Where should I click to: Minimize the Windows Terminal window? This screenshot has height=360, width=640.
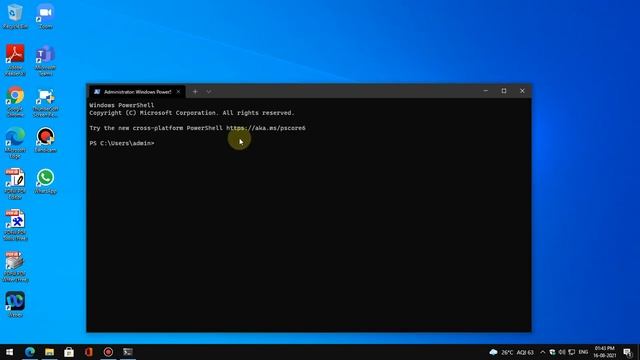click(x=486, y=91)
